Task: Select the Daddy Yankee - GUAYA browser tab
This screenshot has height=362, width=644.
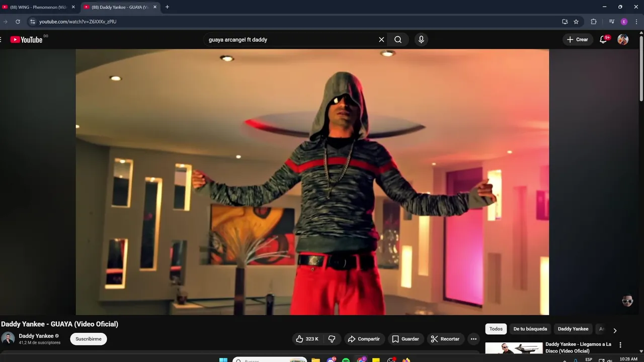Action: coord(120,7)
